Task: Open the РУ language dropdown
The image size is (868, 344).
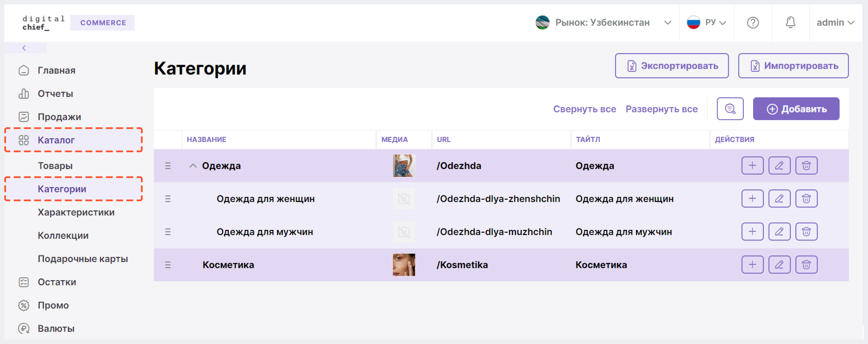Action: pyautogui.click(x=706, y=23)
